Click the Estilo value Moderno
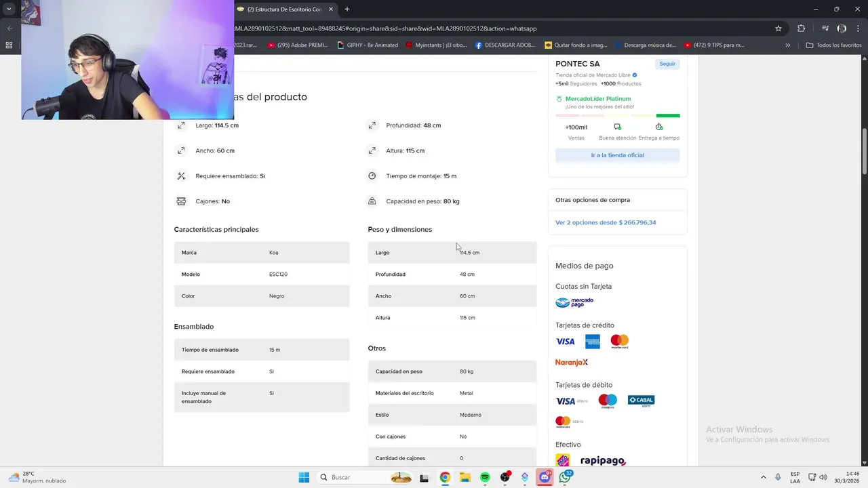868x488 pixels. (471, 415)
